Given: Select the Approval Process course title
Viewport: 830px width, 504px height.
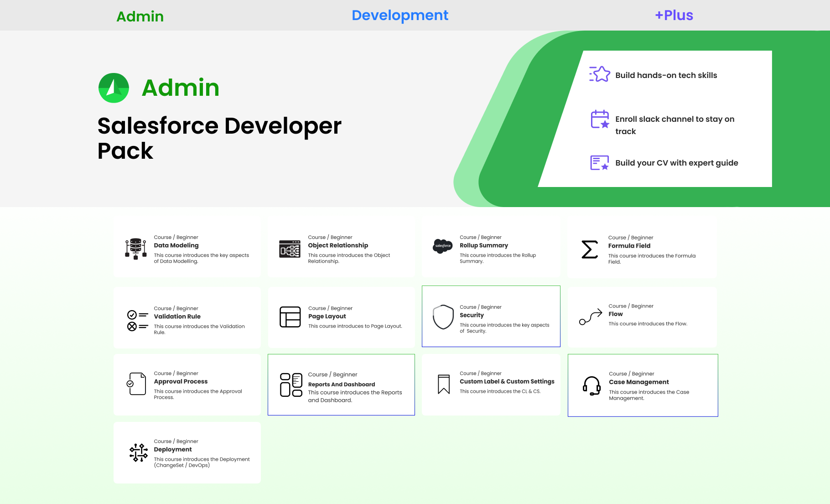Looking at the screenshot, I should click(181, 382).
